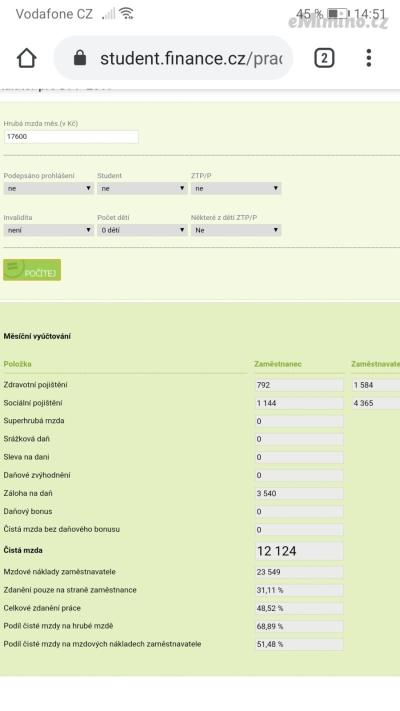The width and height of the screenshot is (400, 711).
Task: Click the Čistá mzda row label
Action: point(23,550)
